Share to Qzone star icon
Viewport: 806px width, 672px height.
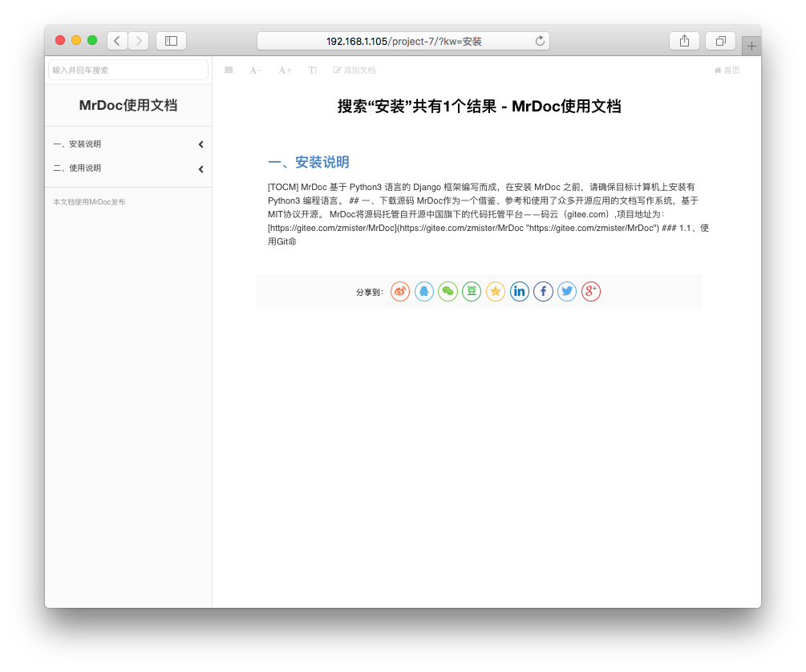(x=496, y=292)
